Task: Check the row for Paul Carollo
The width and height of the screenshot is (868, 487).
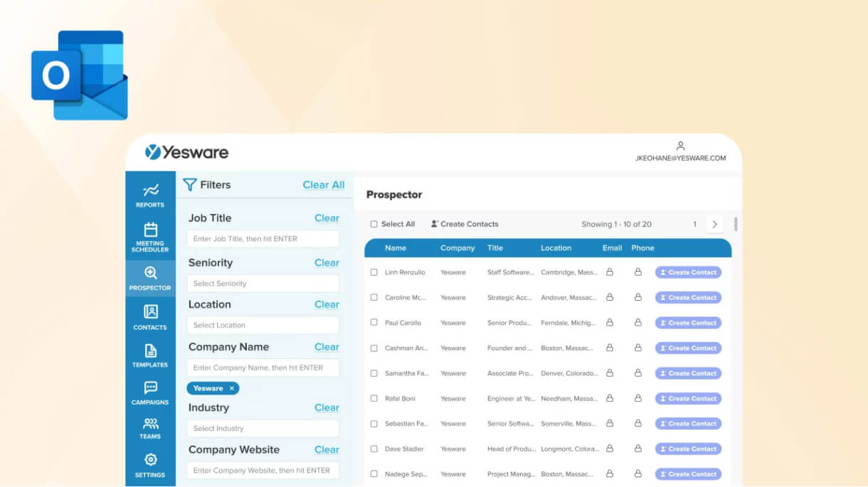Action: pyautogui.click(x=375, y=322)
